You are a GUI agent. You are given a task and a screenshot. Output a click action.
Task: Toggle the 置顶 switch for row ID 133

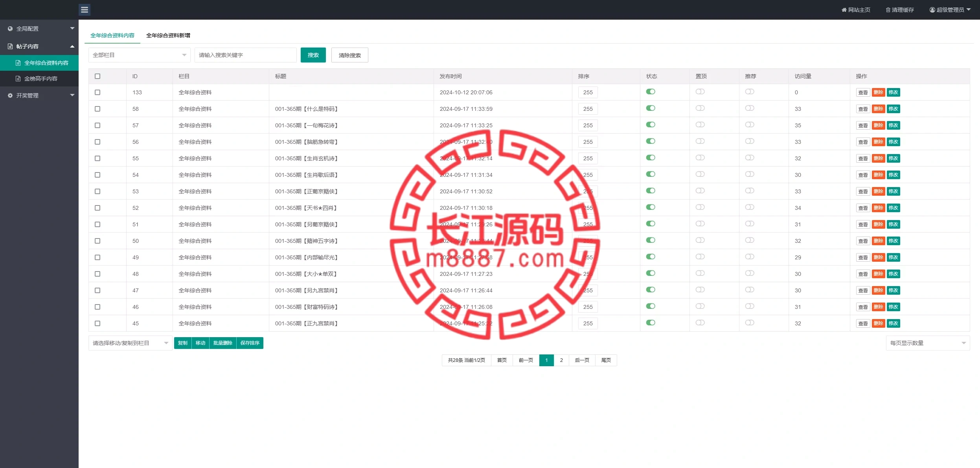tap(700, 92)
